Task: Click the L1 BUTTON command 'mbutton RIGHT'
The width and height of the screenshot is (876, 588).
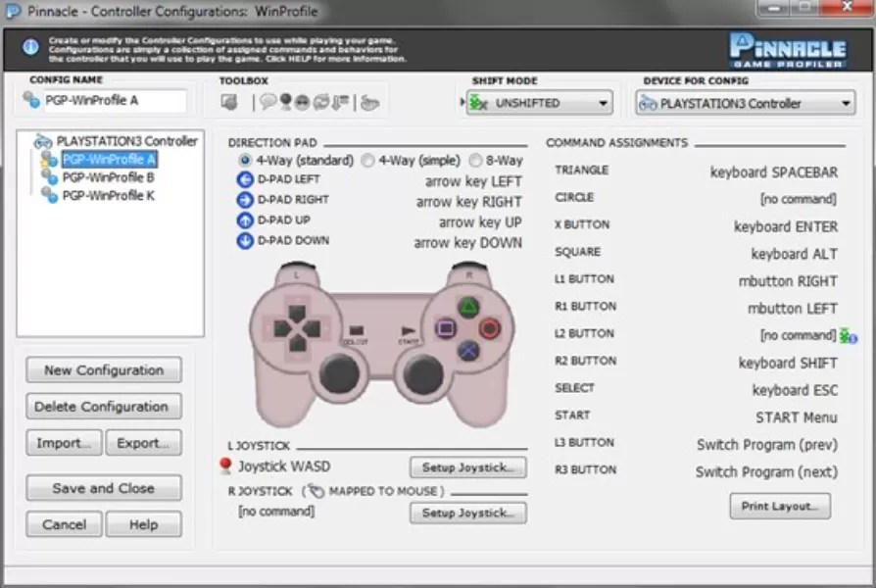Action: pyautogui.click(x=788, y=281)
